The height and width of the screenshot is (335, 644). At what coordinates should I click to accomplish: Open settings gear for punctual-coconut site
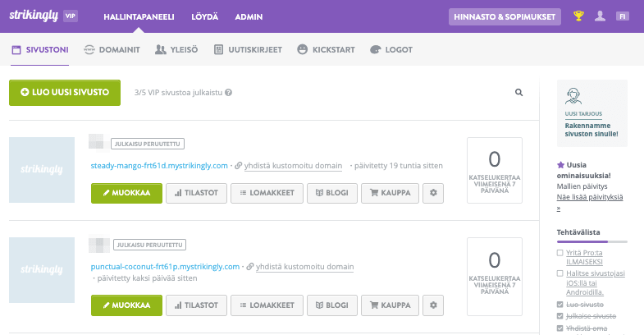point(433,305)
